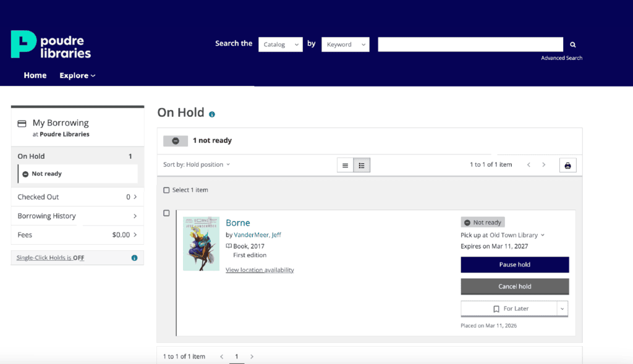This screenshot has width=633, height=364.
Task: Click the Borne book cover thumbnail
Action: coord(201,243)
